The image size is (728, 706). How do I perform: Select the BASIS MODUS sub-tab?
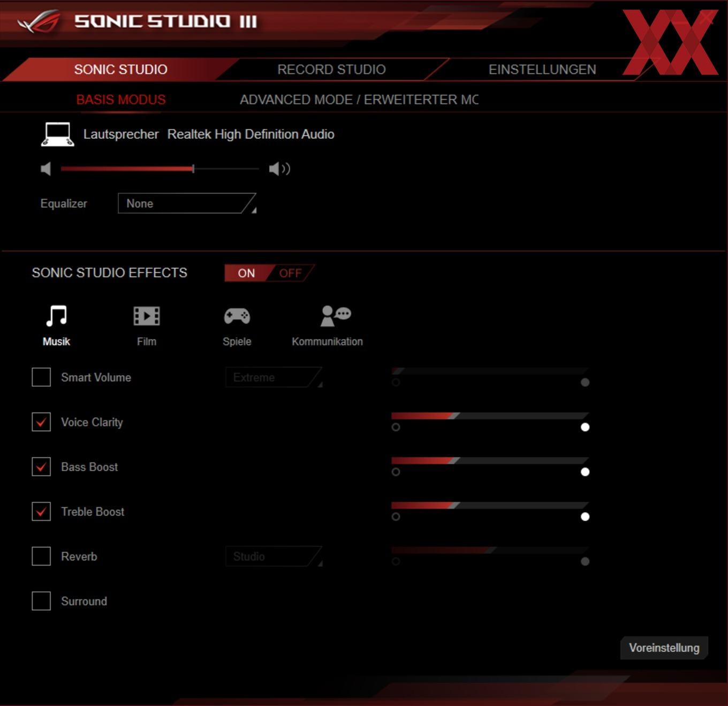(x=121, y=100)
